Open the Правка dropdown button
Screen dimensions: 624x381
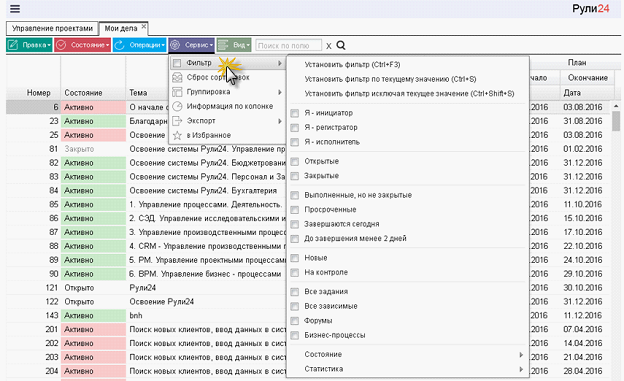[x=29, y=45]
